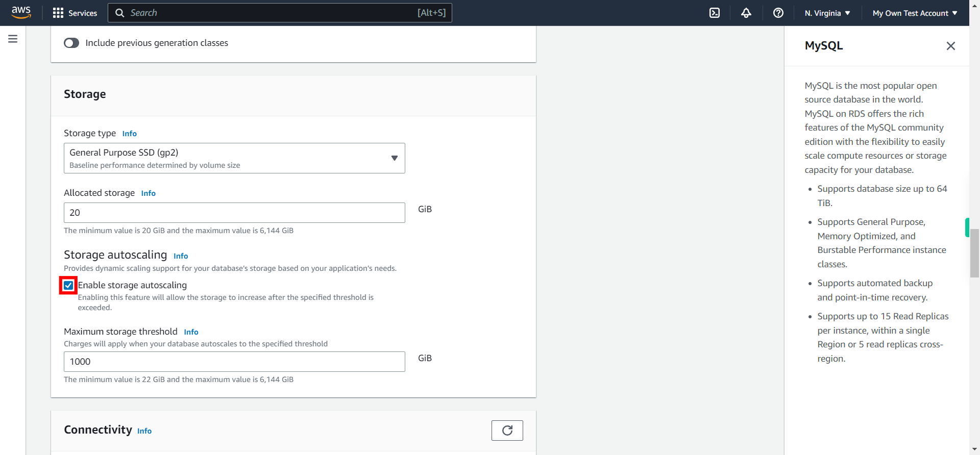Go to the AWS home logo
Screen dimensions: 980x455
coord(21,12)
